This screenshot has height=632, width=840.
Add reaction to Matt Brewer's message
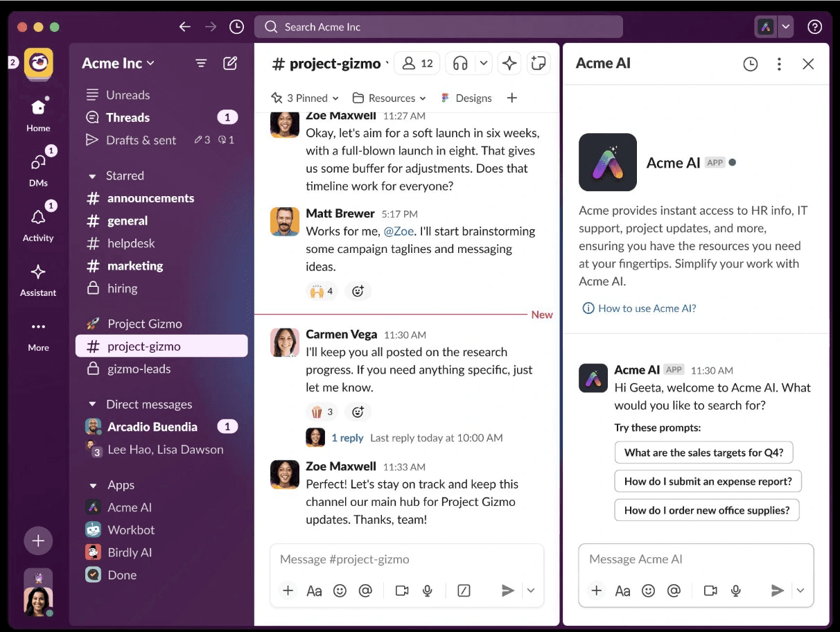click(358, 292)
